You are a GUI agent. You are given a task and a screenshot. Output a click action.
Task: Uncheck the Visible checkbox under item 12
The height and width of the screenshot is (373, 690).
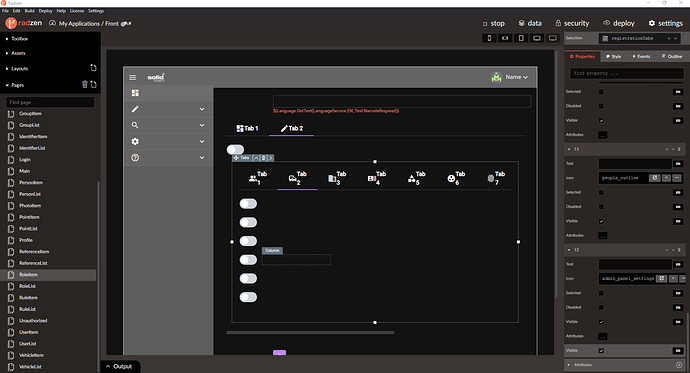point(601,322)
